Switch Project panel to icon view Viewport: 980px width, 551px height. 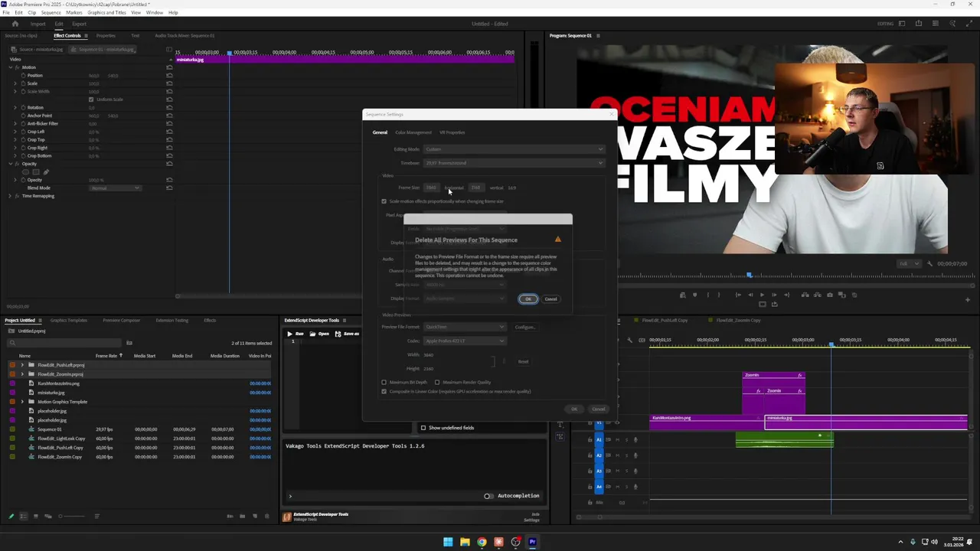click(x=36, y=517)
